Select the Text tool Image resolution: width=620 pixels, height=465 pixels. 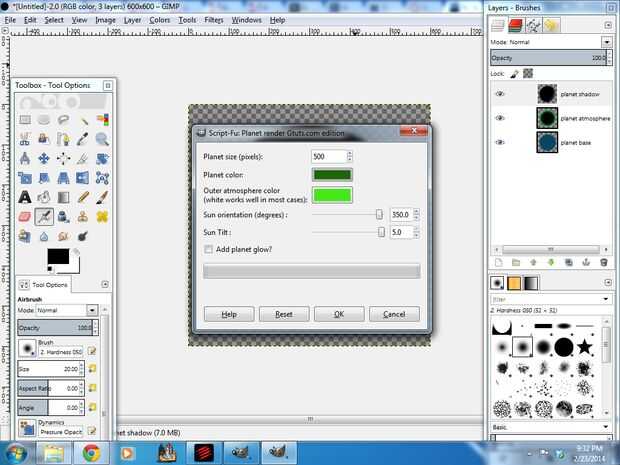click(x=25, y=197)
